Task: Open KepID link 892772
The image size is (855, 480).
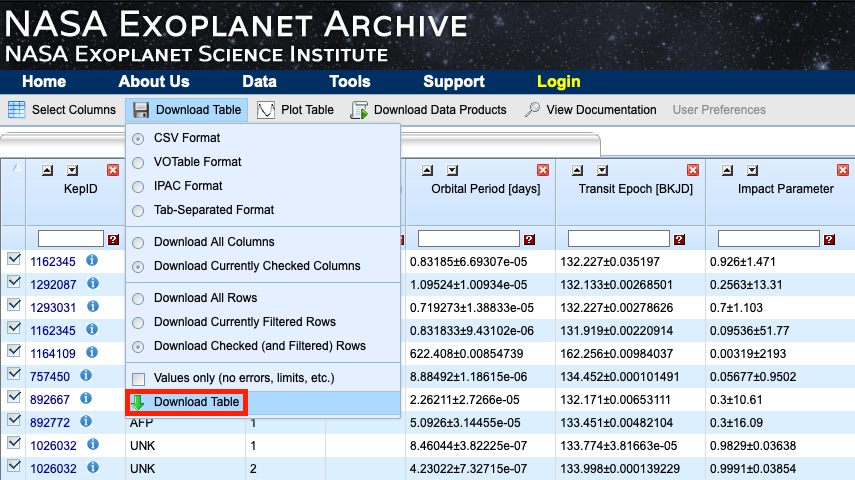Action: click(50, 423)
